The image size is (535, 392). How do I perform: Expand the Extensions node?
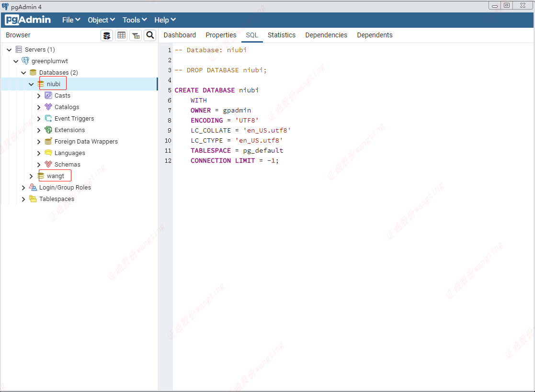(x=38, y=130)
